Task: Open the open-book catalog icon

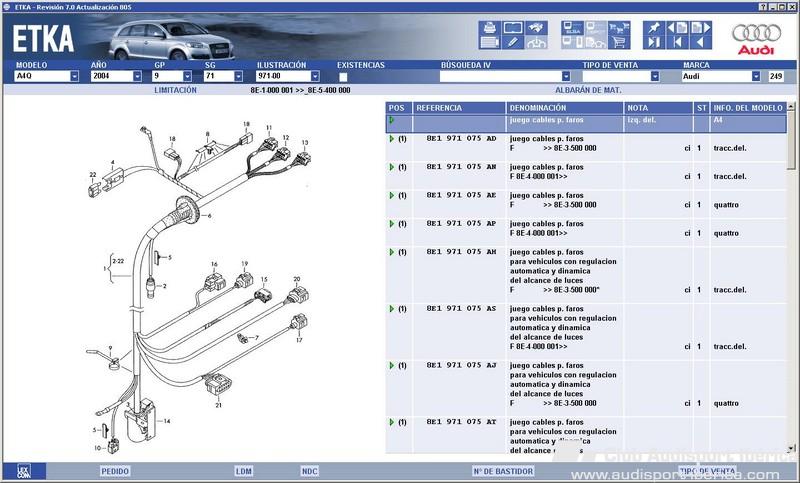Action: (x=512, y=28)
